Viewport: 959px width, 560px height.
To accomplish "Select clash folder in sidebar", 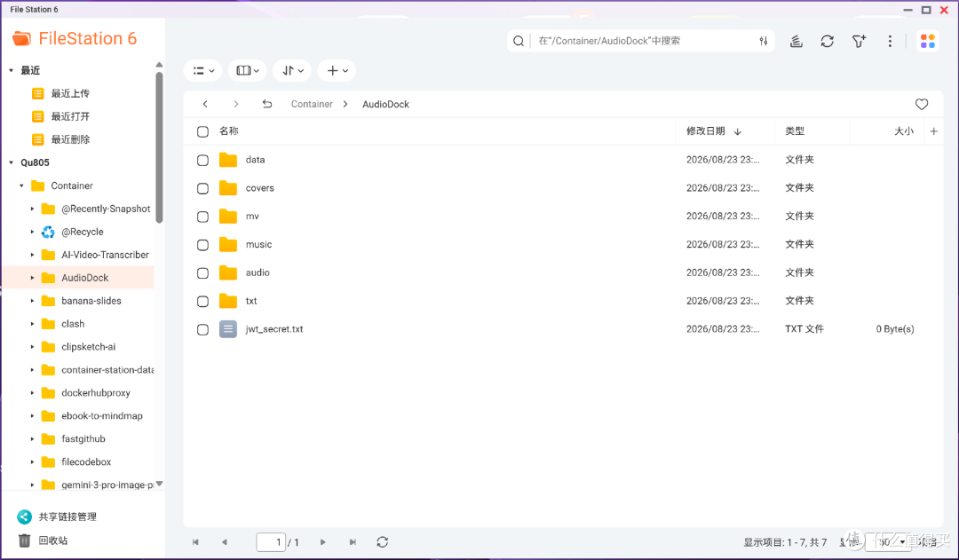I will pyautogui.click(x=73, y=324).
